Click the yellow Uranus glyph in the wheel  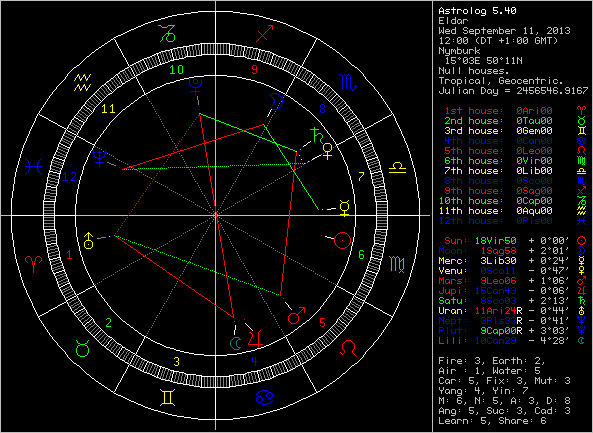88,240
